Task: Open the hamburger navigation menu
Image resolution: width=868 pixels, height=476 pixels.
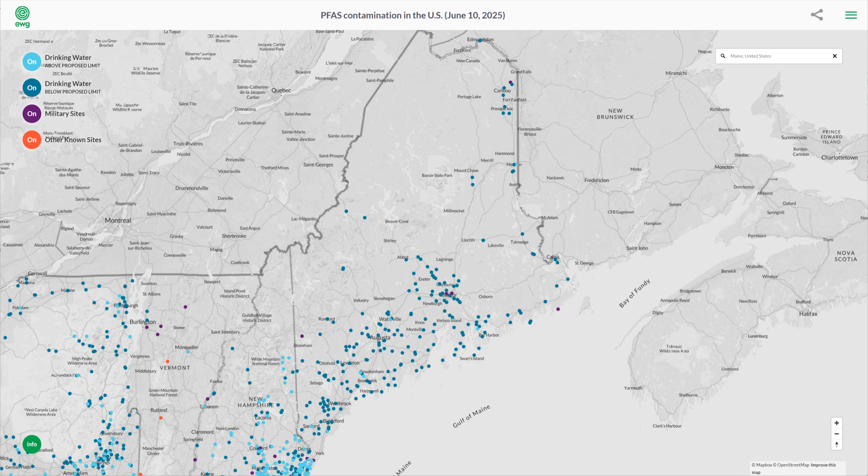Action: [851, 15]
